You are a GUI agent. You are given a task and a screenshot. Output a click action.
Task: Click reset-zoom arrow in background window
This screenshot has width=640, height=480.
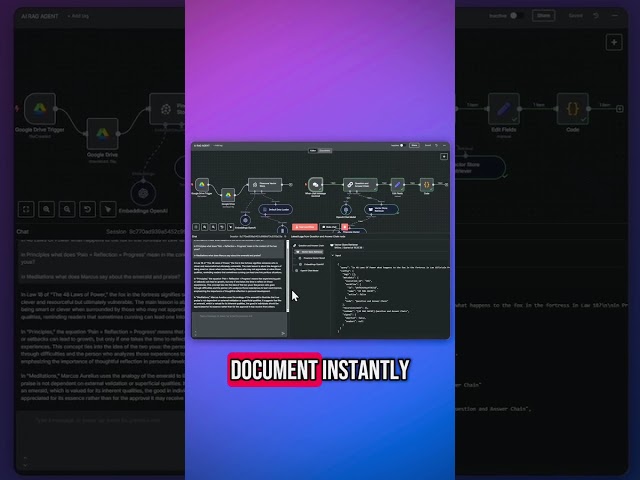coord(87,209)
